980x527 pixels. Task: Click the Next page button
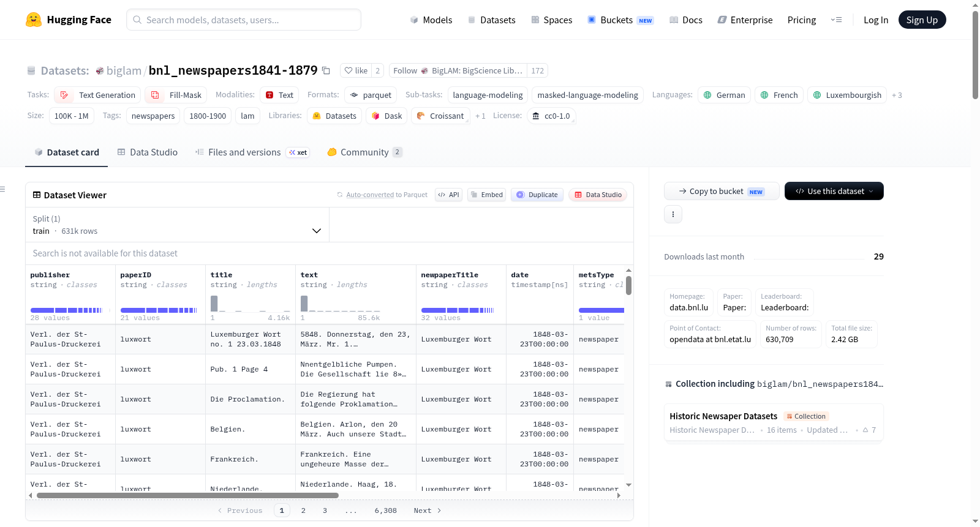pyautogui.click(x=428, y=510)
